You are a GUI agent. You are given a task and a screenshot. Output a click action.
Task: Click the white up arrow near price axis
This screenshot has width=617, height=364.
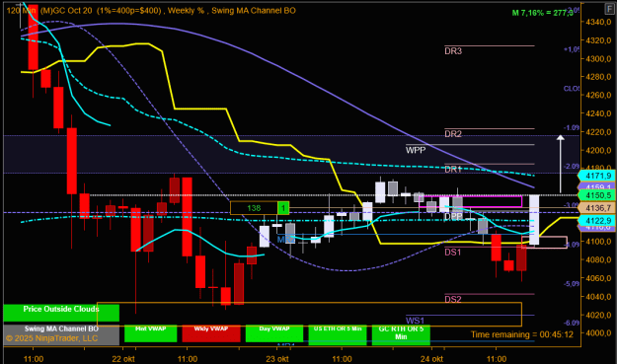coord(561,164)
